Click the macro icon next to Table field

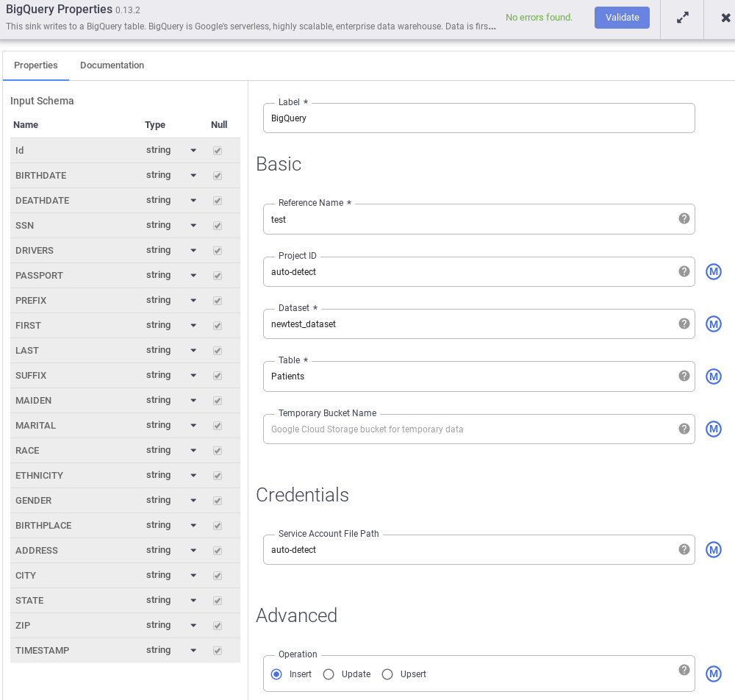tap(713, 376)
